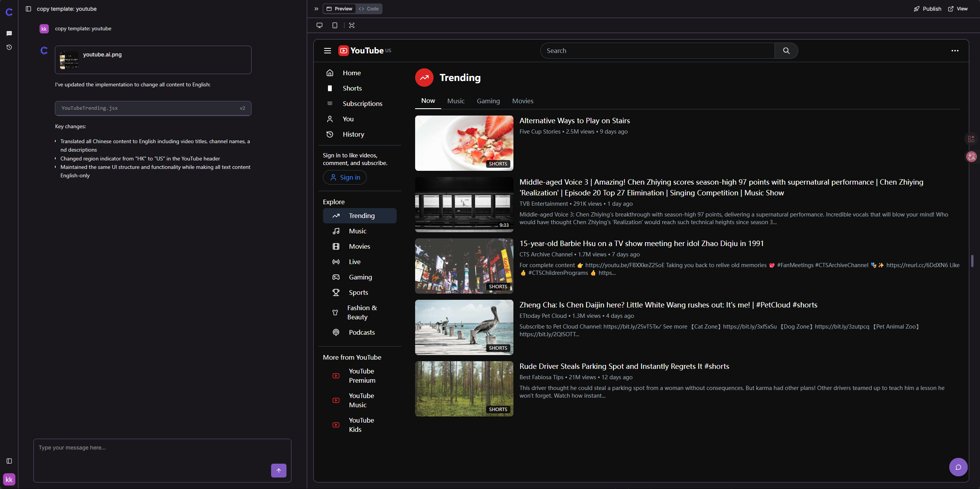Expand the YouTubeTrending.jsx v2 file block
Viewport: 980px width, 489px height.
tap(153, 108)
